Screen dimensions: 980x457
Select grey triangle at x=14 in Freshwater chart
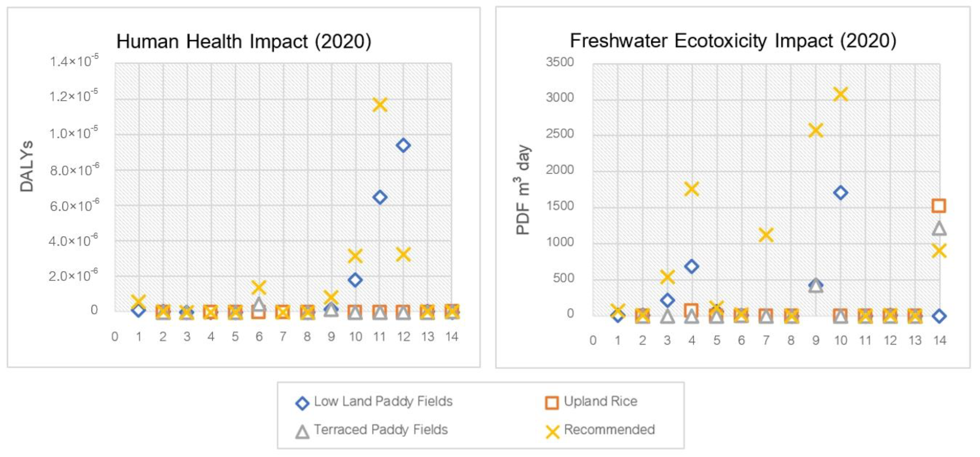(939, 228)
